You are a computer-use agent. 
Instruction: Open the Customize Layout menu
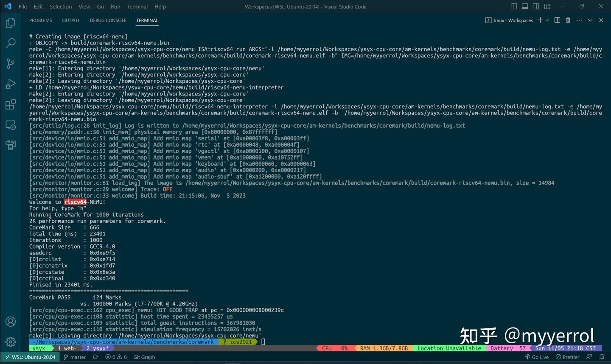point(547,6)
